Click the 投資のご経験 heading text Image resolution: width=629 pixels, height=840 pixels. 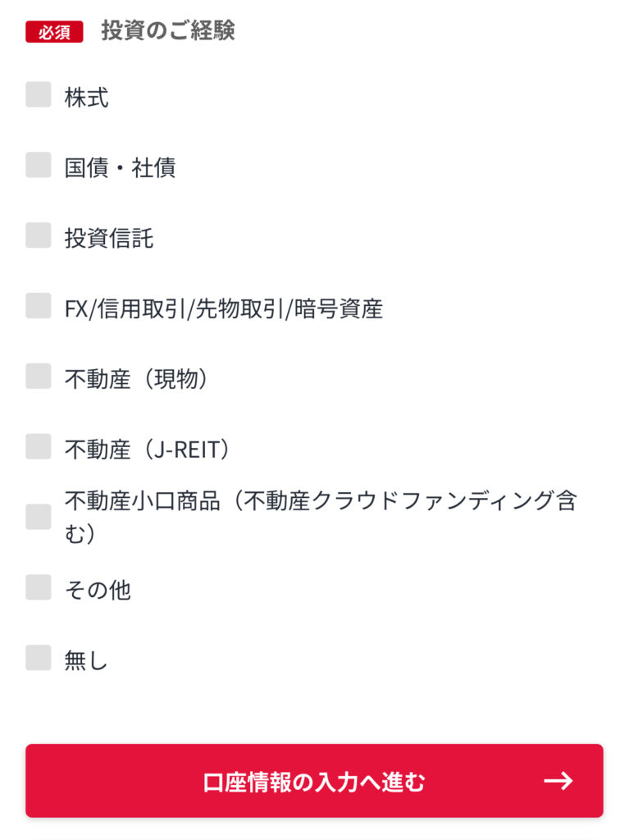coord(168,31)
